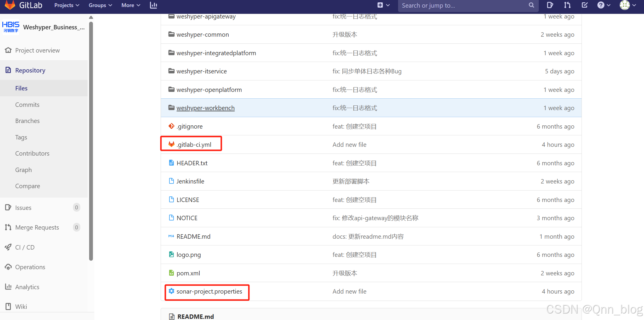Open the sonar-project.properties file

click(x=209, y=291)
